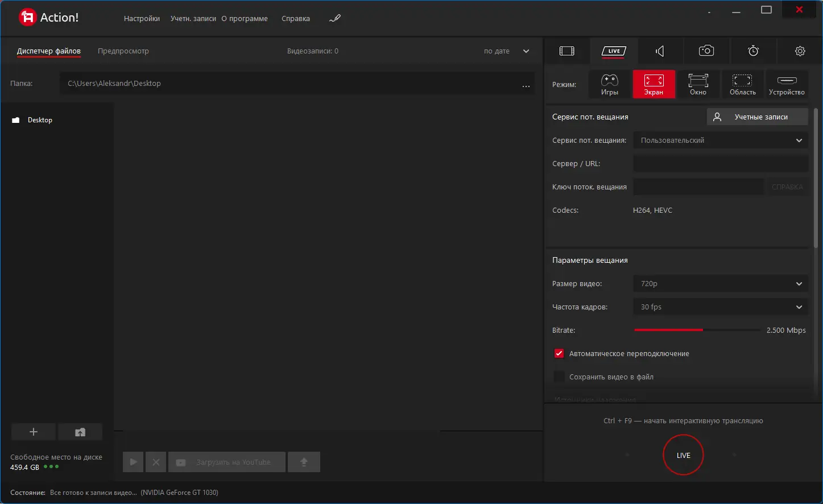Expand the Частота кадров 30 fps dropdown
Viewport: 823px width, 504px height.
click(721, 307)
